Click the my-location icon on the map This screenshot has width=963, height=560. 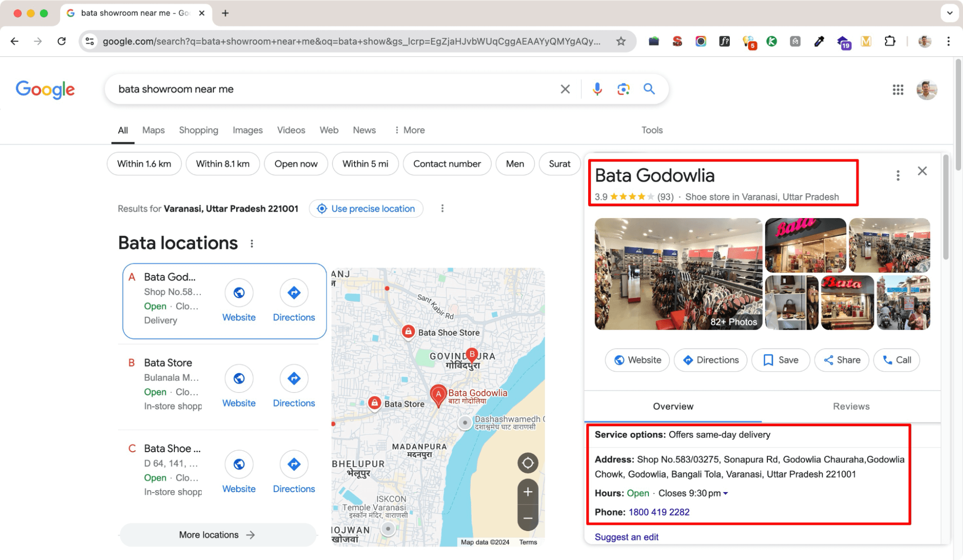tap(528, 463)
